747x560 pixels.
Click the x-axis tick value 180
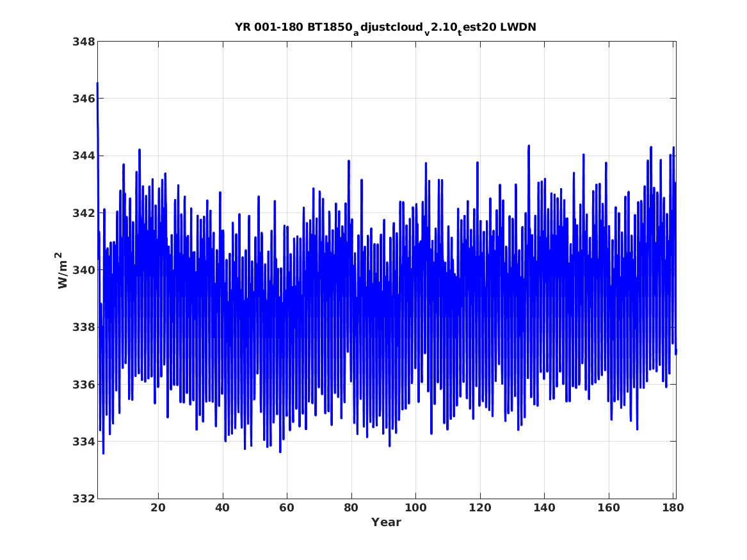(672, 508)
